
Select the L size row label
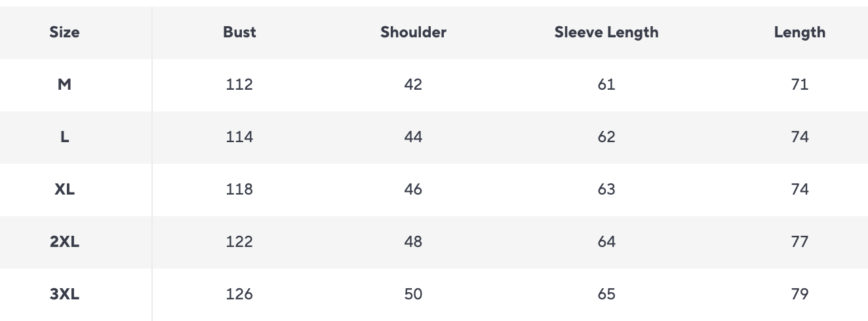click(64, 137)
